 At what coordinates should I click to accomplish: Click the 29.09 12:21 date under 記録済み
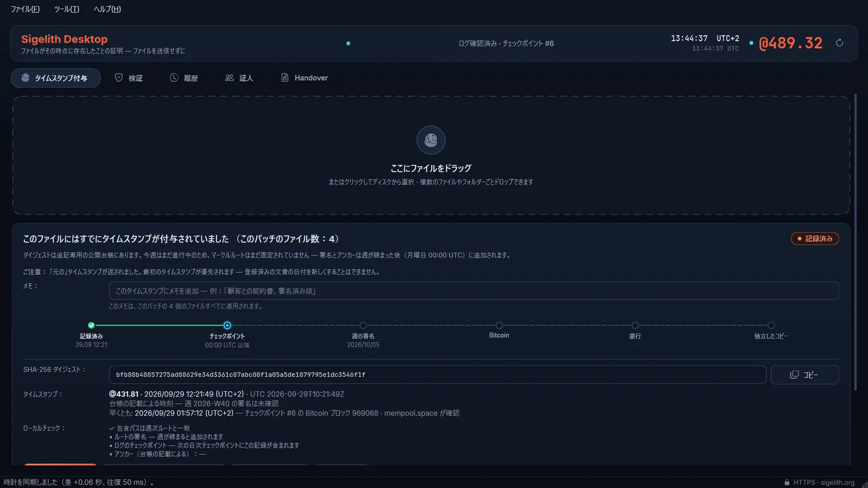(x=91, y=345)
